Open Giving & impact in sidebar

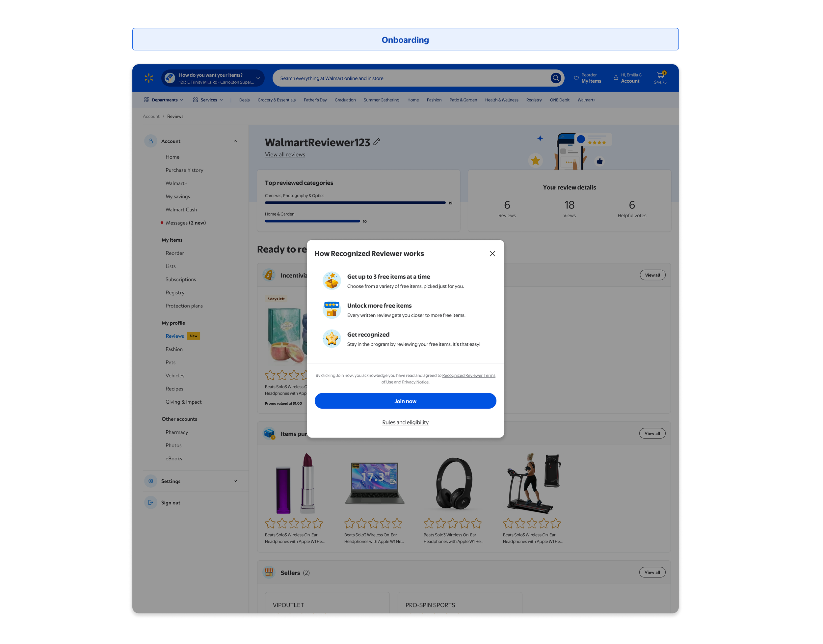(183, 402)
